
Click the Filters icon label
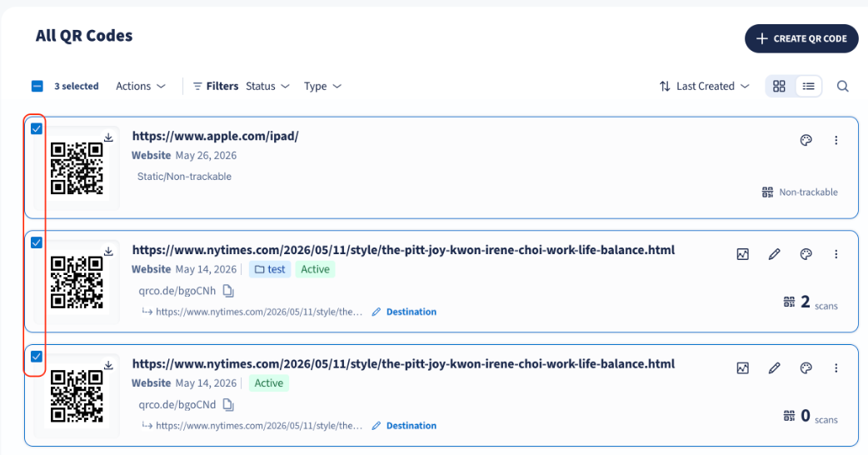click(216, 87)
